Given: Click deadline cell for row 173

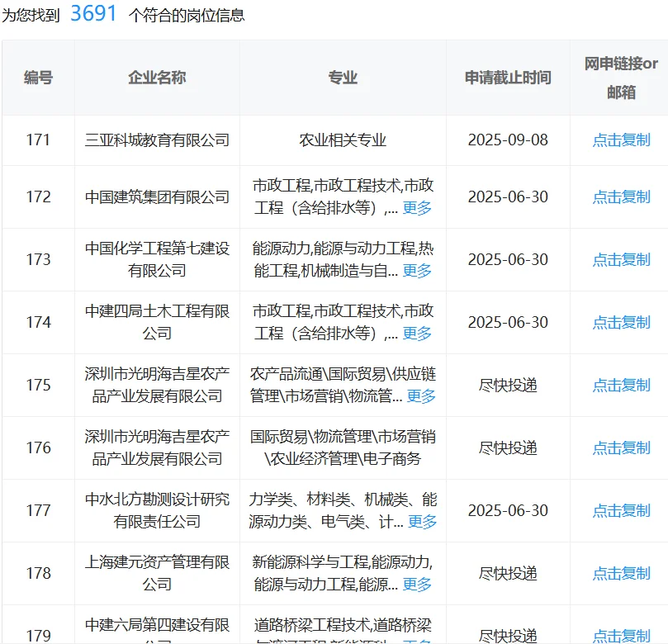Looking at the screenshot, I should pyautogui.click(x=508, y=259).
